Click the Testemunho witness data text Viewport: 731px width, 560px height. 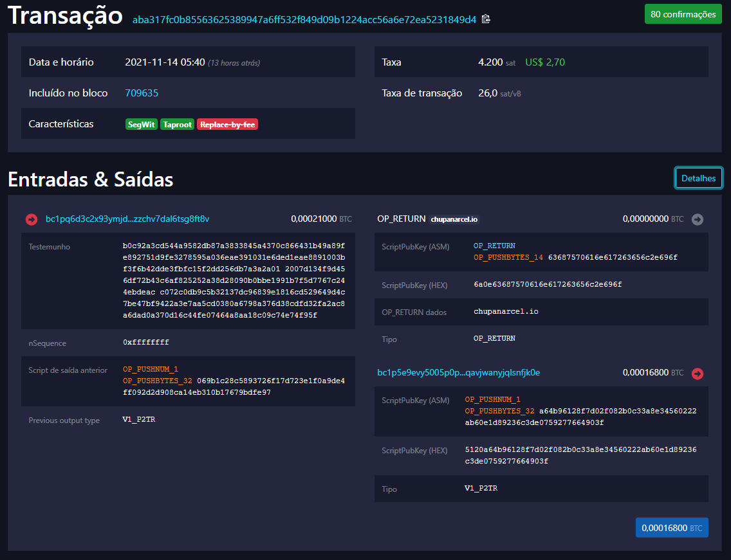pos(234,280)
